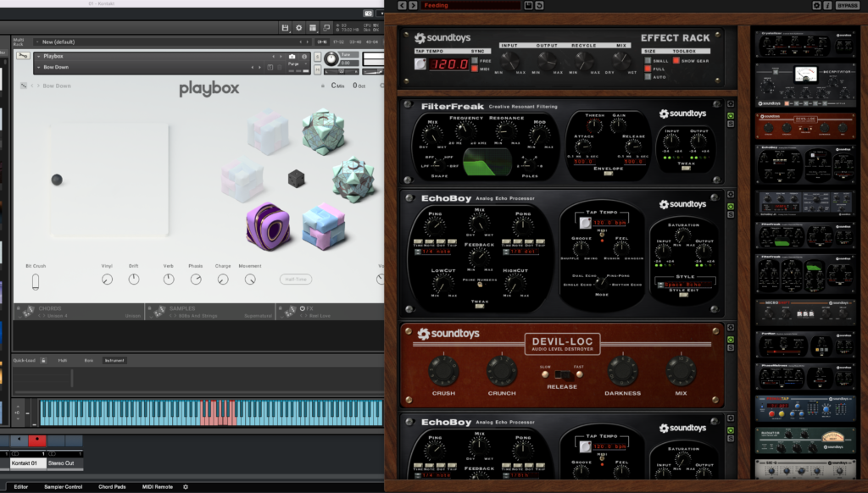
Task: Switch to MIDI Remote tab
Action: pos(157,487)
